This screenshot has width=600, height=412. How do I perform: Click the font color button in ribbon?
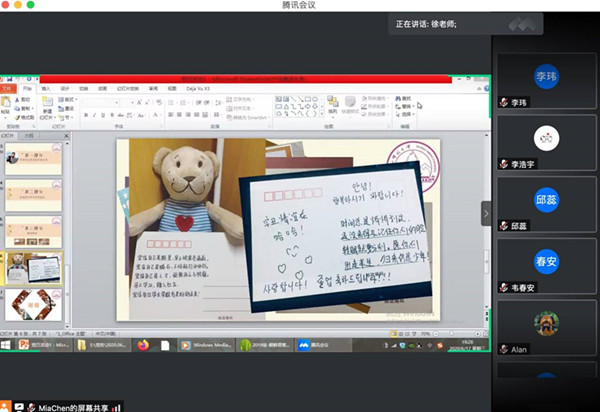156,115
